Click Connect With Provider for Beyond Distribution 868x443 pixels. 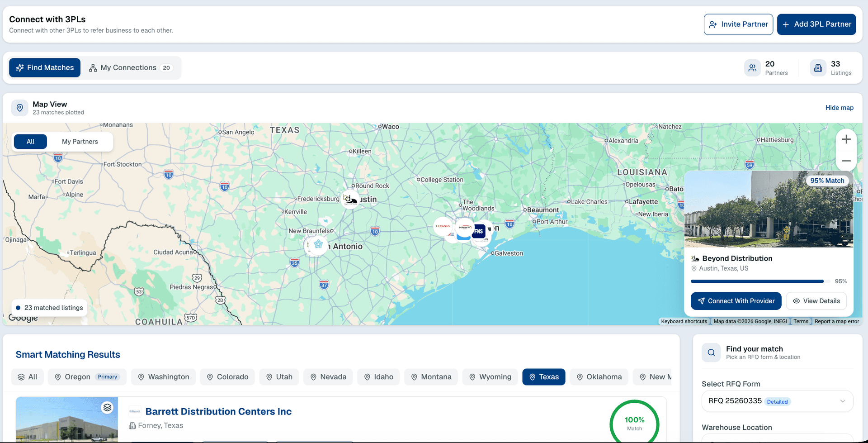click(736, 301)
